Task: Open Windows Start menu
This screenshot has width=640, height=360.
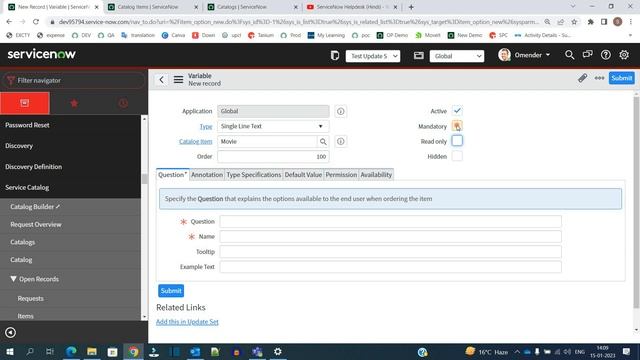Action: click(x=9, y=351)
